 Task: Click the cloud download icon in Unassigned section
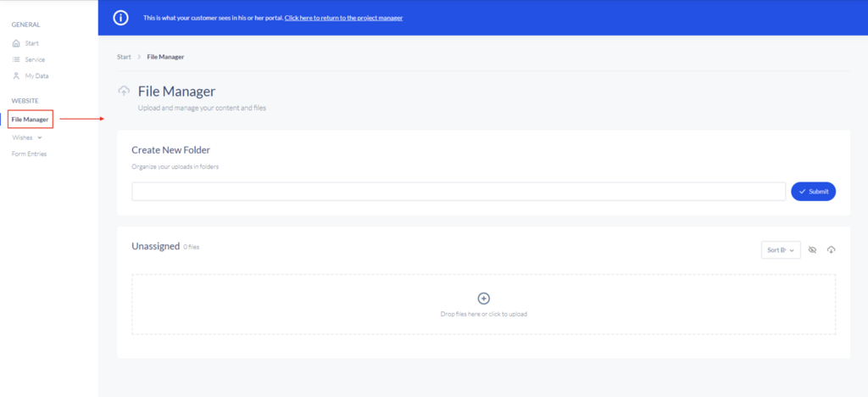click(831, 249)
